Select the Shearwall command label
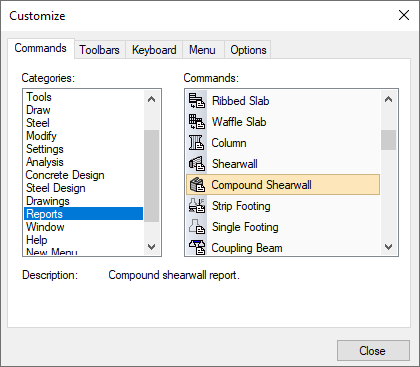The height and width of the screenshot is (367, 420). pos(235,164)
